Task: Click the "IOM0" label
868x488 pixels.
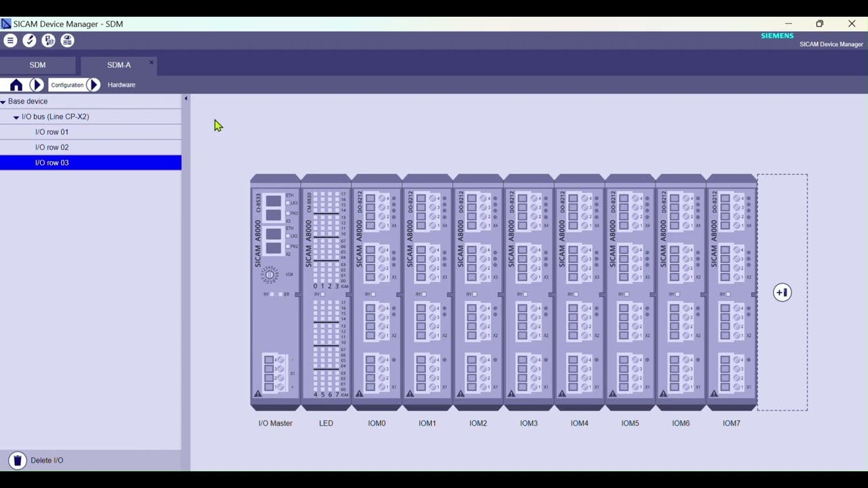Action: 376,423
